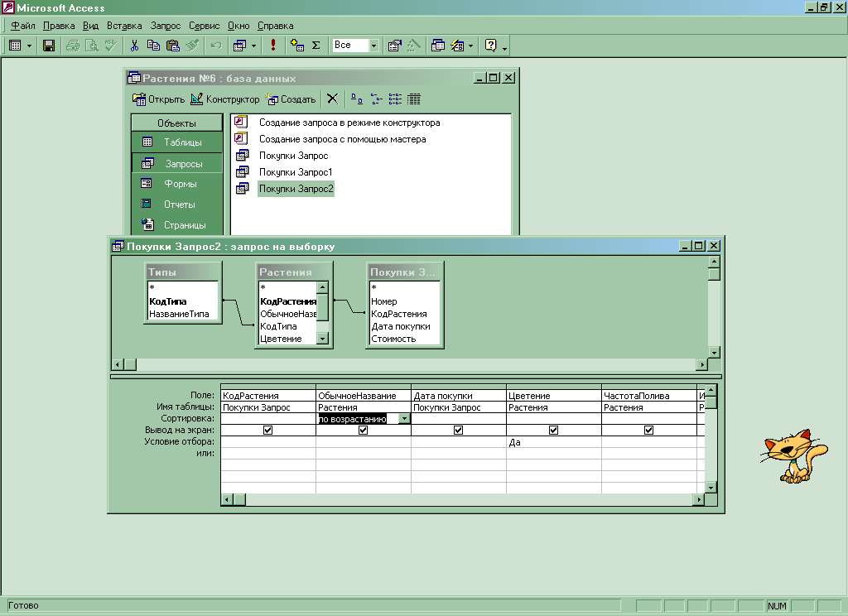Open Print Preview from the toolbar
The width and height of the screenshot is (848, 616).
tap(92, 46)
